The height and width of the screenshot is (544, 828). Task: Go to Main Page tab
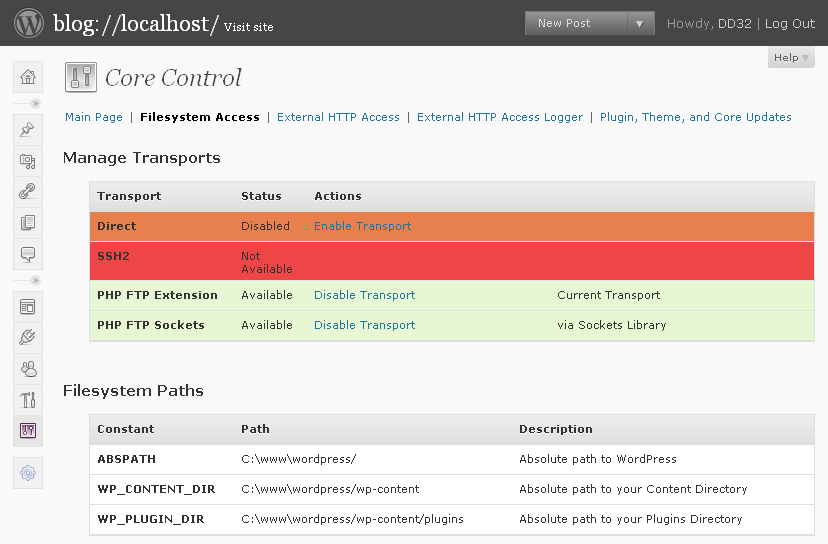(93, 117)
